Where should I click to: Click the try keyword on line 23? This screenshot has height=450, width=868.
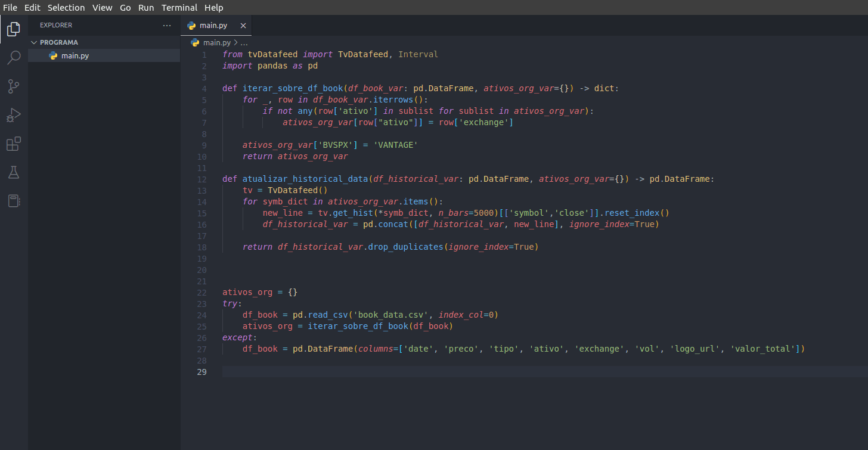coord(230,303)
